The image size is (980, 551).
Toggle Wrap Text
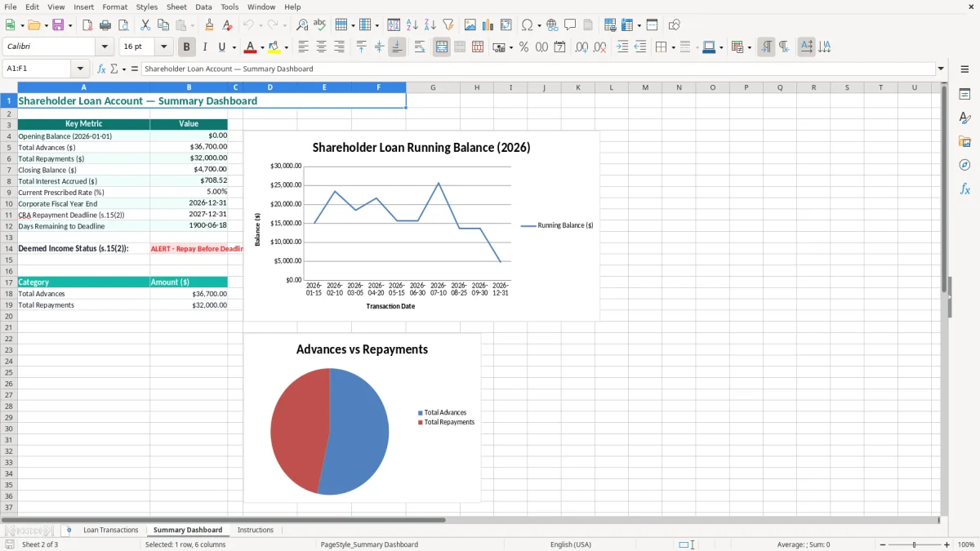[419, 47]
